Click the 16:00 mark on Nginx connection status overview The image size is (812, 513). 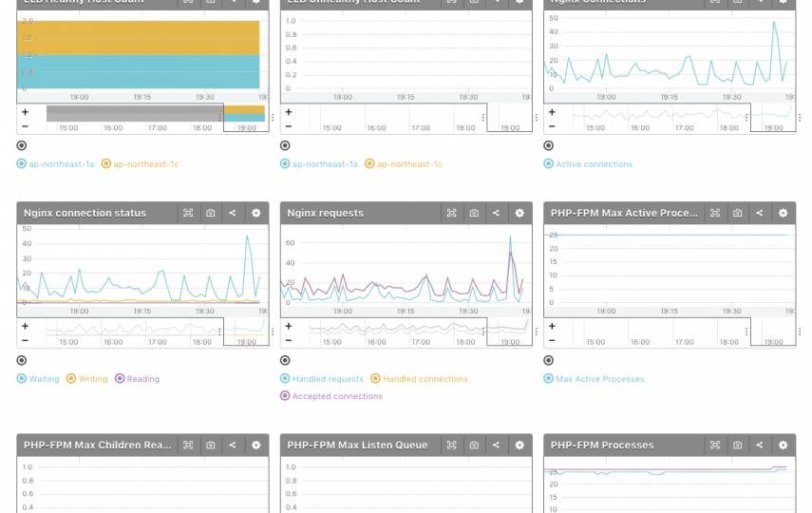pyautogui.click(x=113, y=342)
